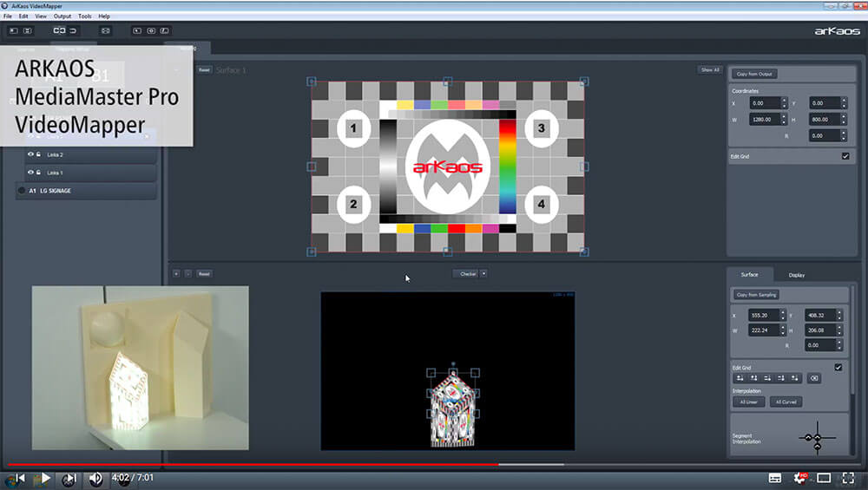Hide the Links 1 layer using eye icon
Image resolution: width=868 pixels, height=490 pixels.
30,173
